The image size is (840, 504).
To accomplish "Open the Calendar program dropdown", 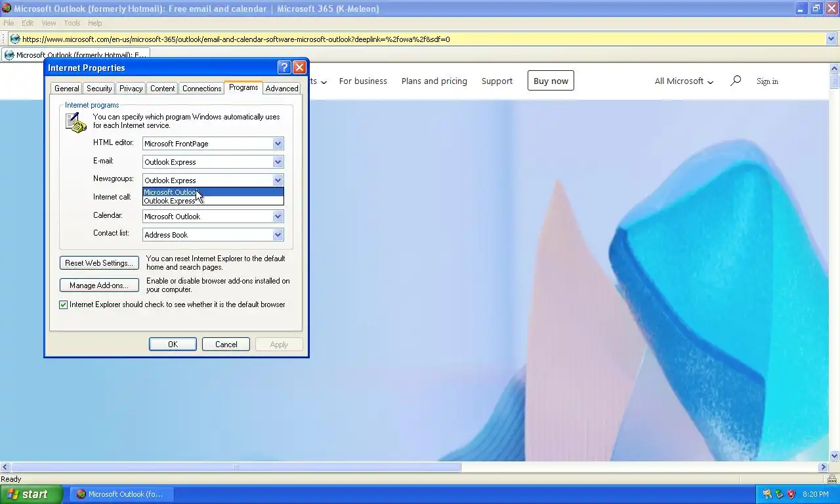I will coord(278,217).
